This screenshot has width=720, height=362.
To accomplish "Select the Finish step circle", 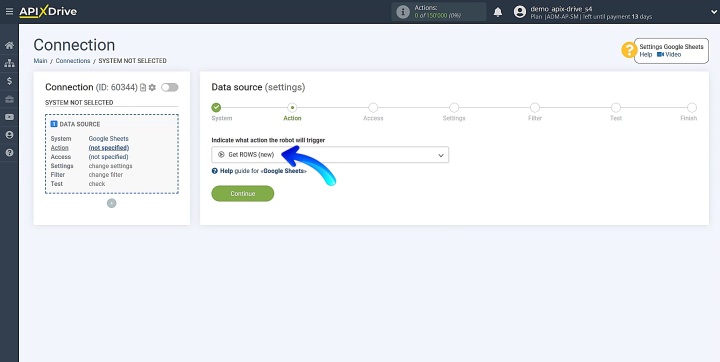I will point(692,107).
